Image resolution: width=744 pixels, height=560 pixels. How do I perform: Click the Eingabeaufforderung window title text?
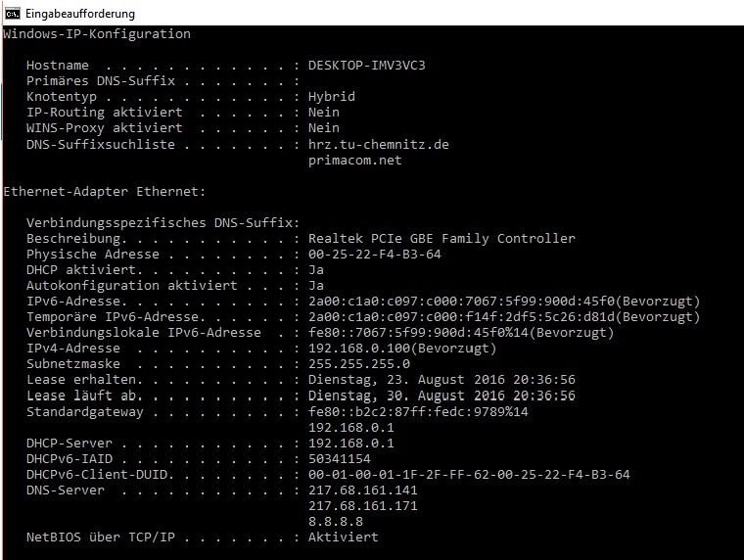(80, 14)
